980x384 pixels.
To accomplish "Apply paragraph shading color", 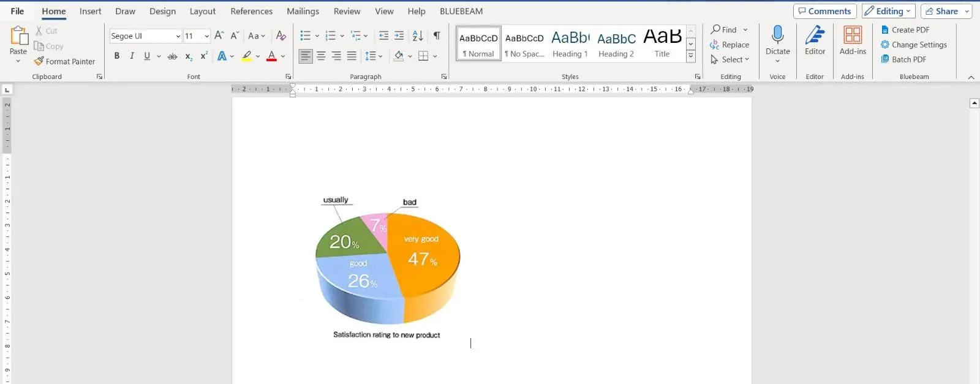I will pos(399,56).
